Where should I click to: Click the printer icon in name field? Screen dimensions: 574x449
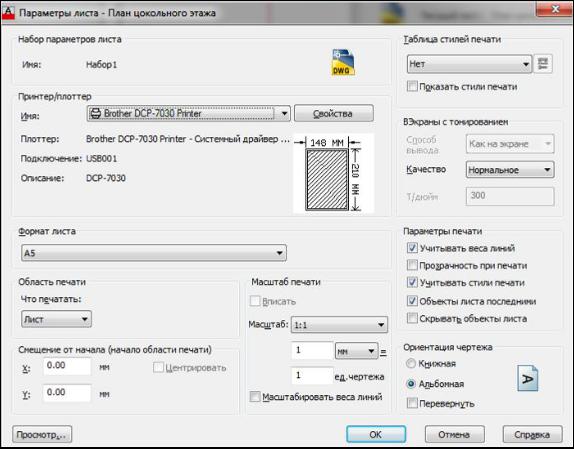pyautogui.click(x=96, y=113)
